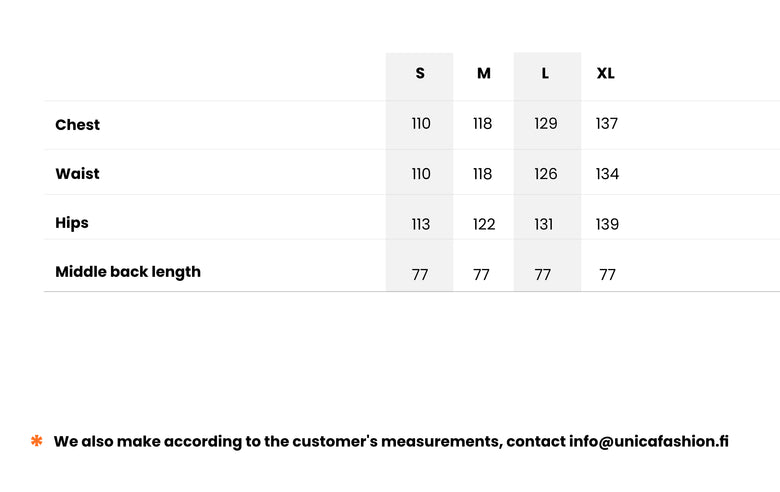The width and height of the screenshot is (780, 492).
Task: Click the Waist row label
Action: pos(78,174)
